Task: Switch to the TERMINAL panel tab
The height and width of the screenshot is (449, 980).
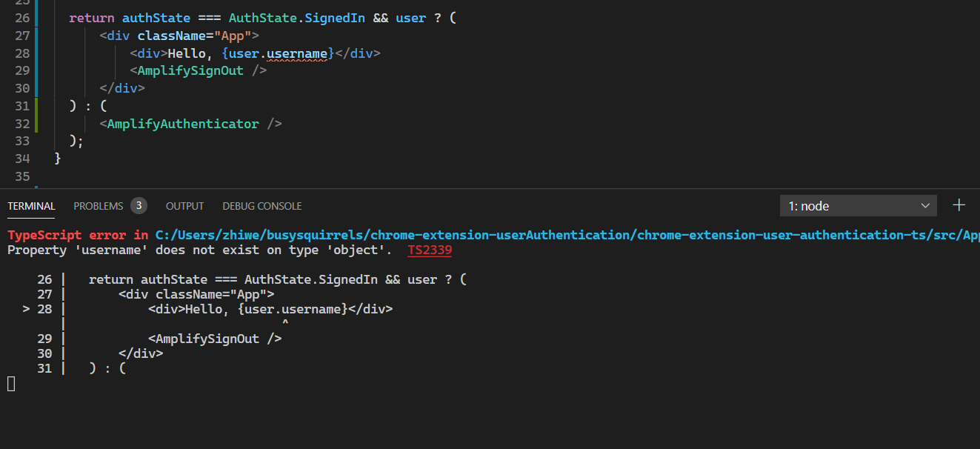Action: 31,206
